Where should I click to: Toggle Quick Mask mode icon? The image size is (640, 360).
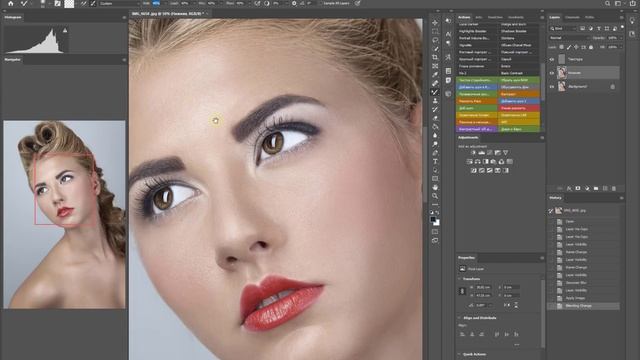pos(435,232)
